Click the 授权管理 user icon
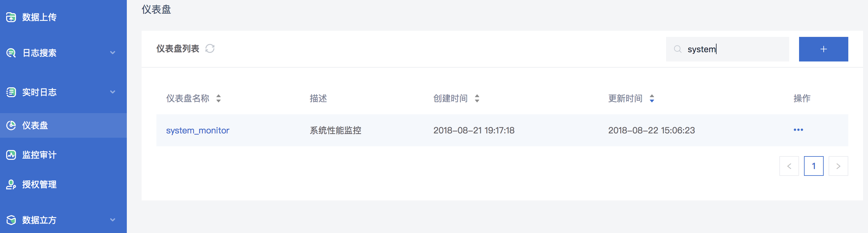 (11, 184)
